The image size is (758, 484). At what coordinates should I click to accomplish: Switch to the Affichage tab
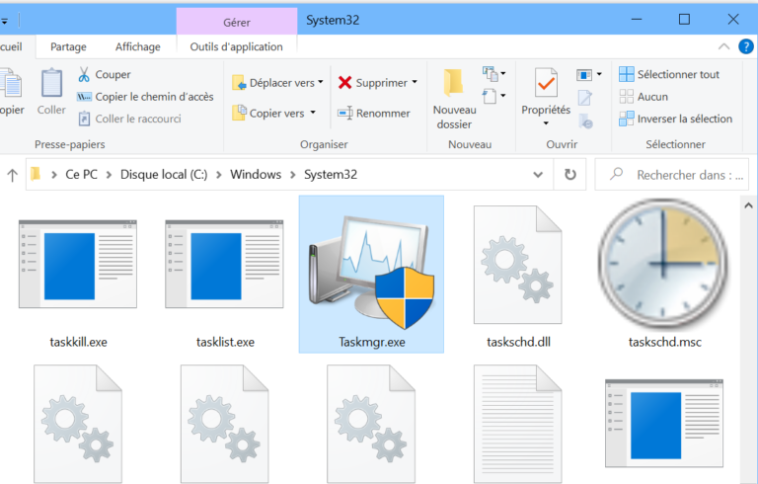[138, 46]
